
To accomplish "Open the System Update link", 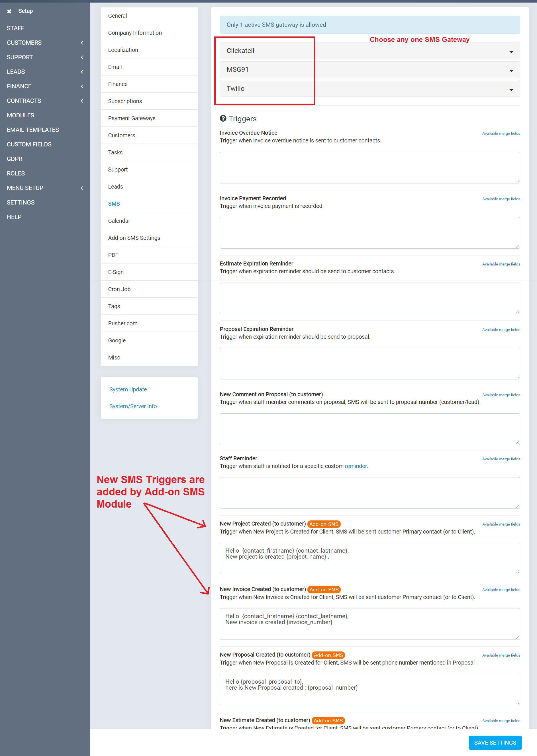I will [128, 389].
